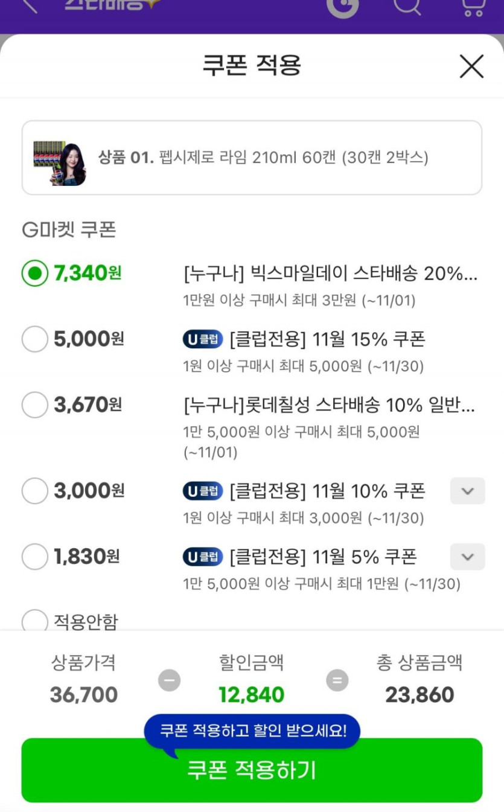This screenshot has height=812, width=504.
Task: Tap the 롯데칠성 스타배송 10% coupon title
Action: click(329, 405)
